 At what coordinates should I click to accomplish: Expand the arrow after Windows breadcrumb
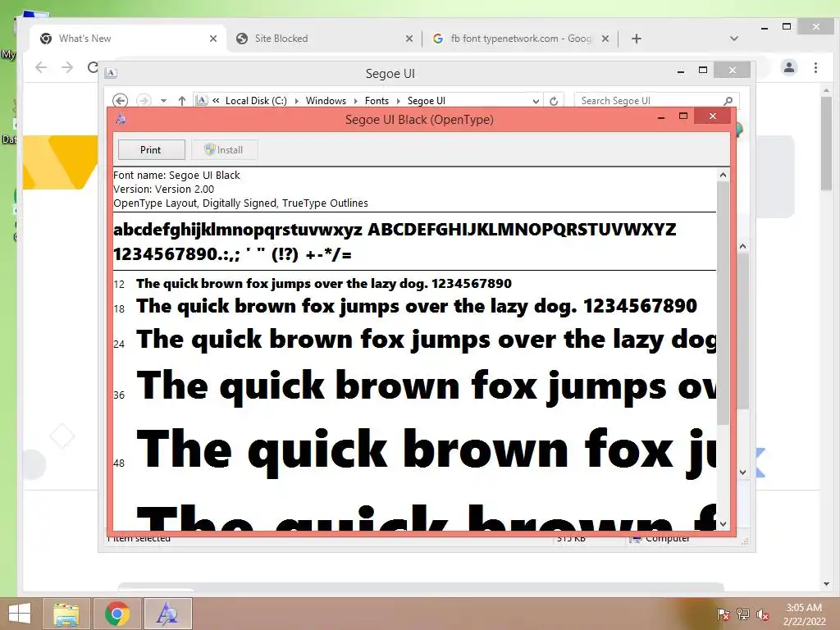tap(356, 101)
